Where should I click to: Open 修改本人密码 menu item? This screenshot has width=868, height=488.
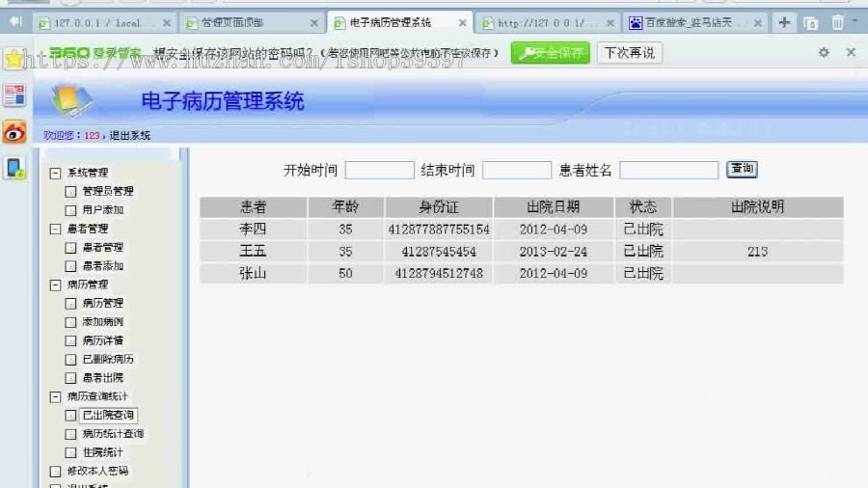(x=97, y=471)
